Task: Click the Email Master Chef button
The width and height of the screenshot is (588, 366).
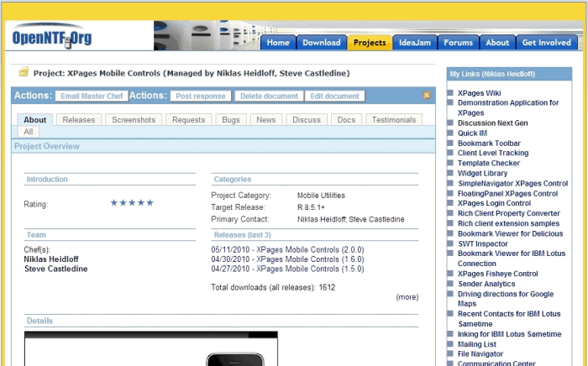Action: coord(92,96)
